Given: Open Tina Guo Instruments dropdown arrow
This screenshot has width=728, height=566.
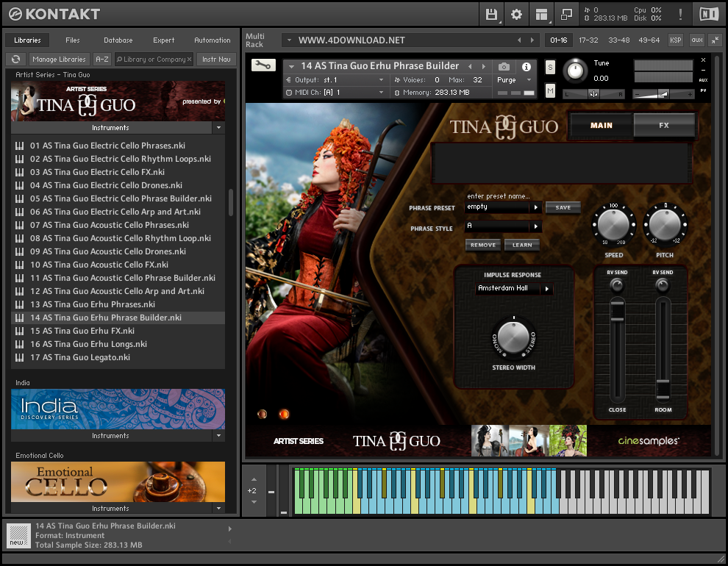Looking at the screenshot, I should tap(218, 128).
